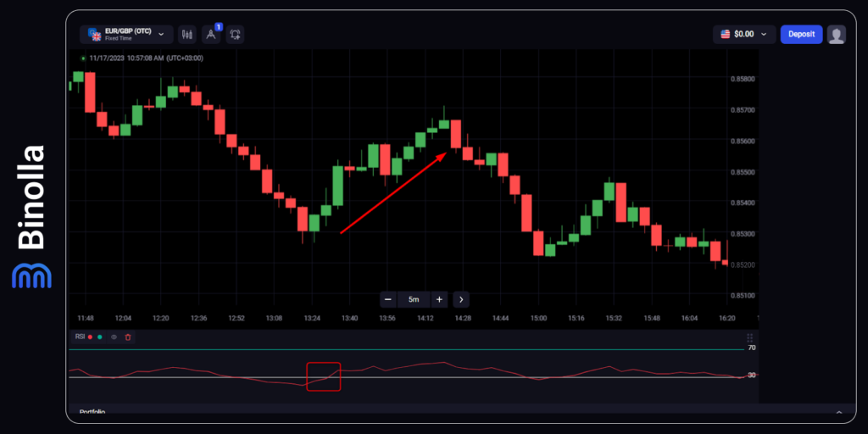Open the indicators and drawing tools panel
Image resolution: width=868 pixels, height=434 pixels.
point(211,34)
